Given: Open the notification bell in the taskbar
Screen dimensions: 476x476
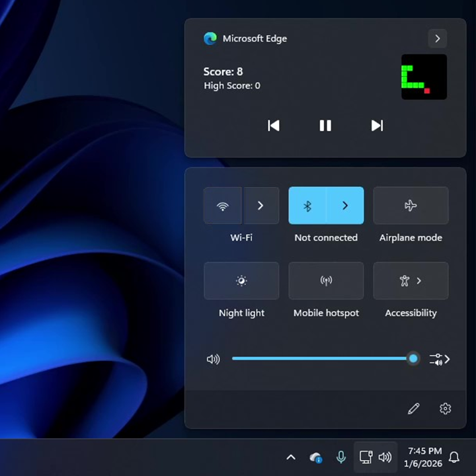Looking at the screenshot, I should [x=454, y=457].
